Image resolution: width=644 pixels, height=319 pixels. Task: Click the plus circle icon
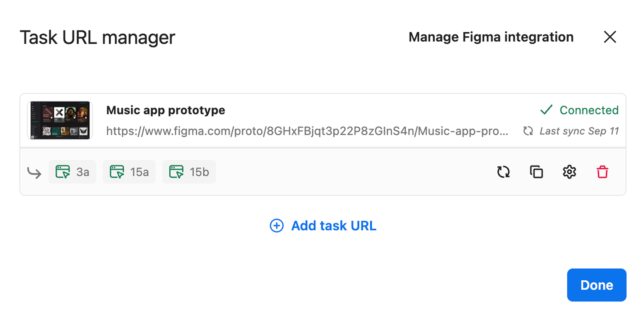coord(277,226)
